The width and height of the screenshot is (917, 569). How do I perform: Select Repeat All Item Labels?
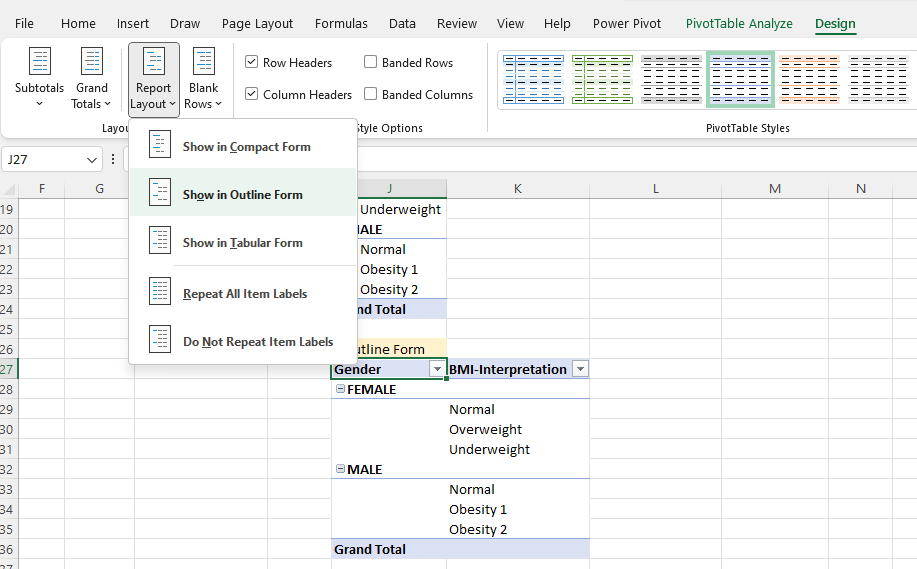click(x=242, y=293)
